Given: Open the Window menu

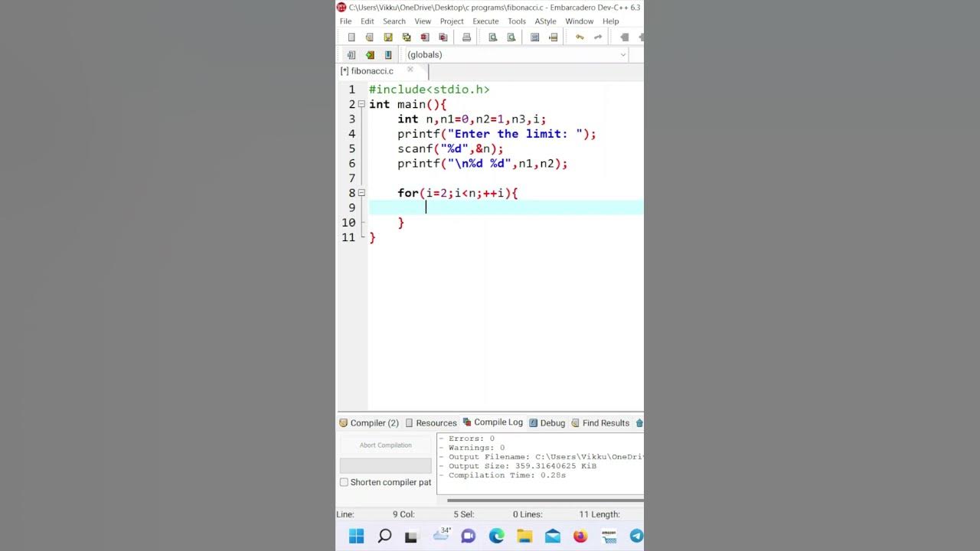Looking at the screenshot, I should [579, 21].
